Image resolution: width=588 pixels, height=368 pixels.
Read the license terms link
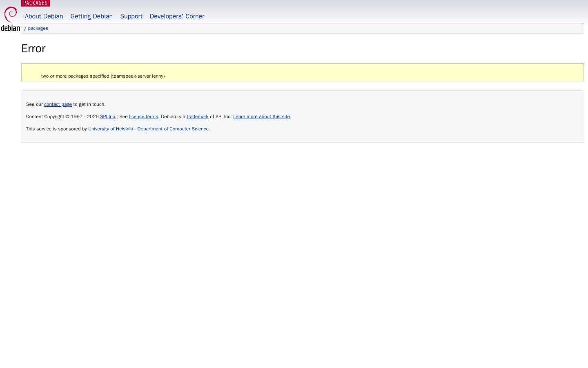(x=143, y=117)
